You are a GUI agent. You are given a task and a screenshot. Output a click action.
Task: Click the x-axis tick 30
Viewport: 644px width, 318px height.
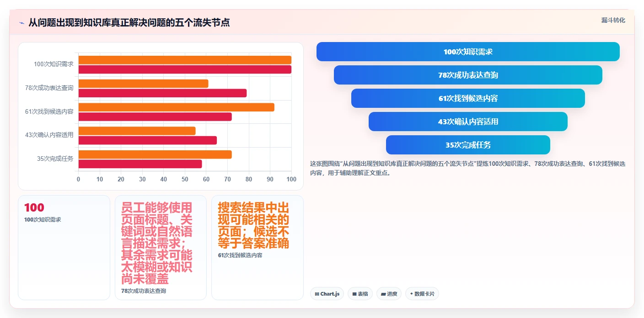pos(142,179)
